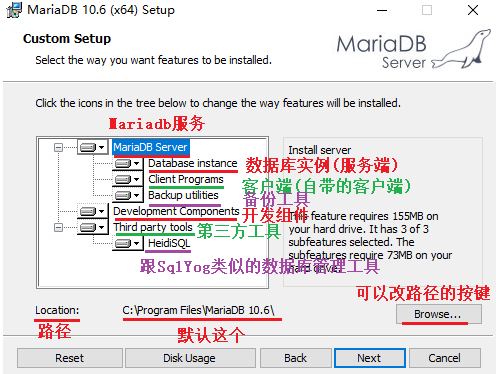Image resolution: width=496 pixels, height=374 pixels.
Task: Click the Location: label
Action: tap(57, 310)
